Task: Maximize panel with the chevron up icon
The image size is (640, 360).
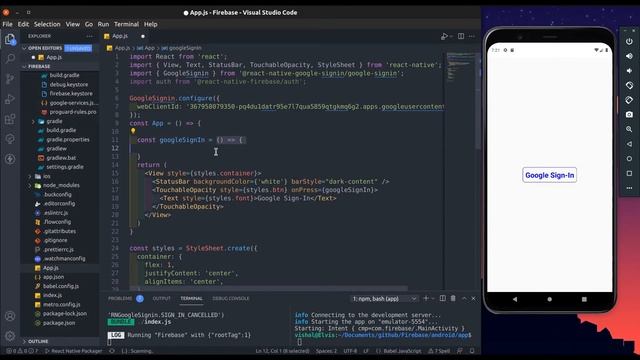Action: [x=464, y=298]
